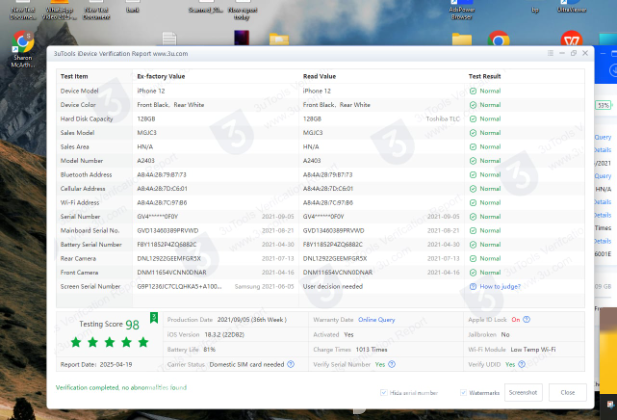The width and height of the screenshot is (617, 420).
Task: Click the Test Result column header
Action: [484, 76]
